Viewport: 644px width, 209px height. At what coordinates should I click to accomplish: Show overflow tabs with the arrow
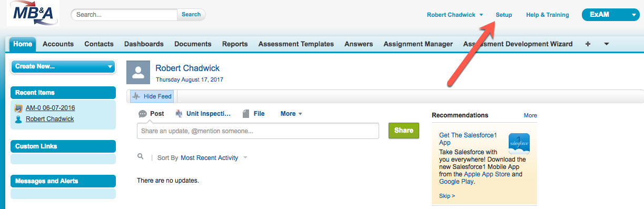pyautogui.click(x=606, y=44)
